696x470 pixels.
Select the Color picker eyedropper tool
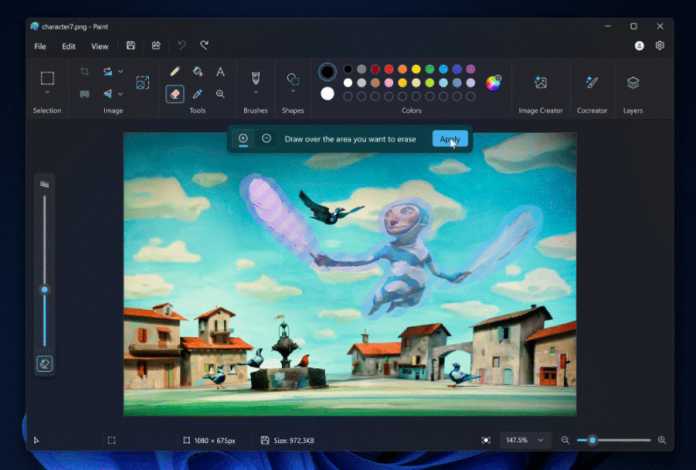click(x=198, y=93)
